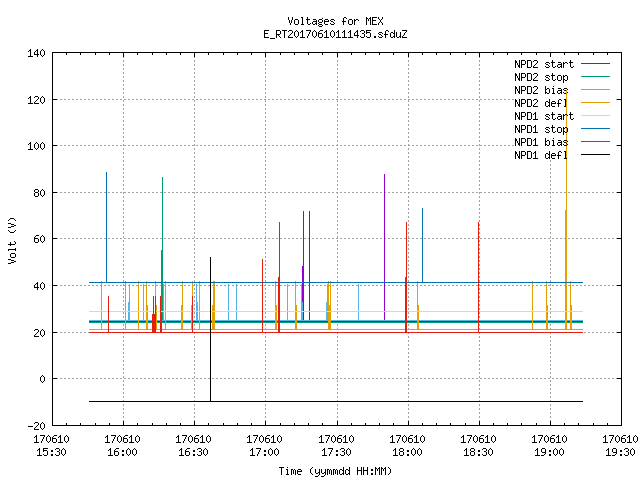Click the y-axis tick label 80
Screen dimensions: 640x480
(39, 193)
